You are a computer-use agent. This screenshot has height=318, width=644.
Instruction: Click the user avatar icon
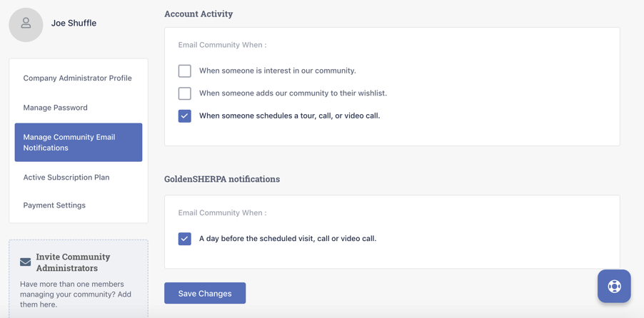click(x=26, y=24)
